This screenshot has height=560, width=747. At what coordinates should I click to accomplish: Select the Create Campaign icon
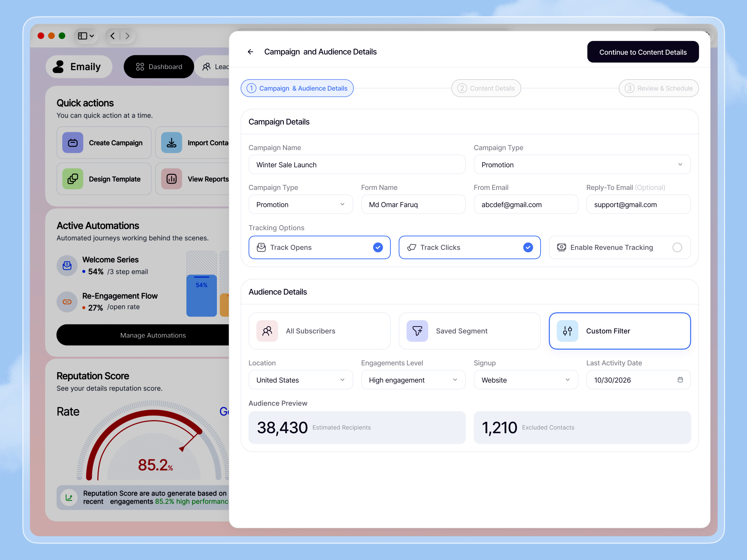coord(72,143)
